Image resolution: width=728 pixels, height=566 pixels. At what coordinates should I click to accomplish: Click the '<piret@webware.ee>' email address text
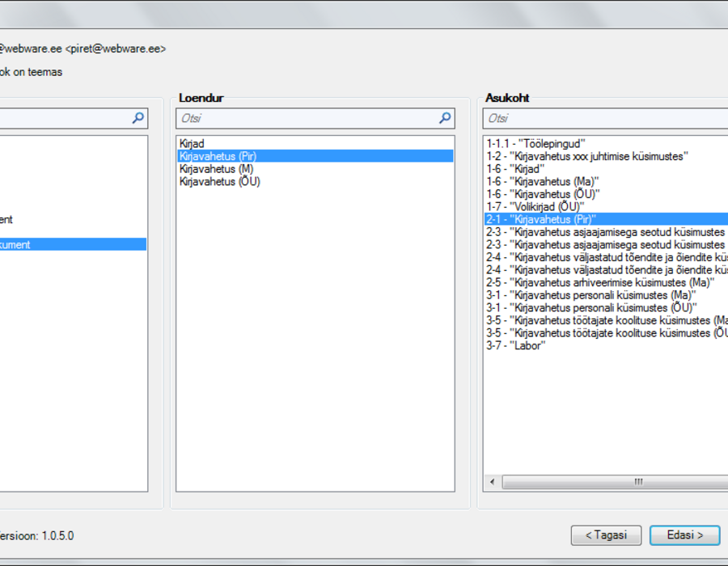(x=116, y=49)
